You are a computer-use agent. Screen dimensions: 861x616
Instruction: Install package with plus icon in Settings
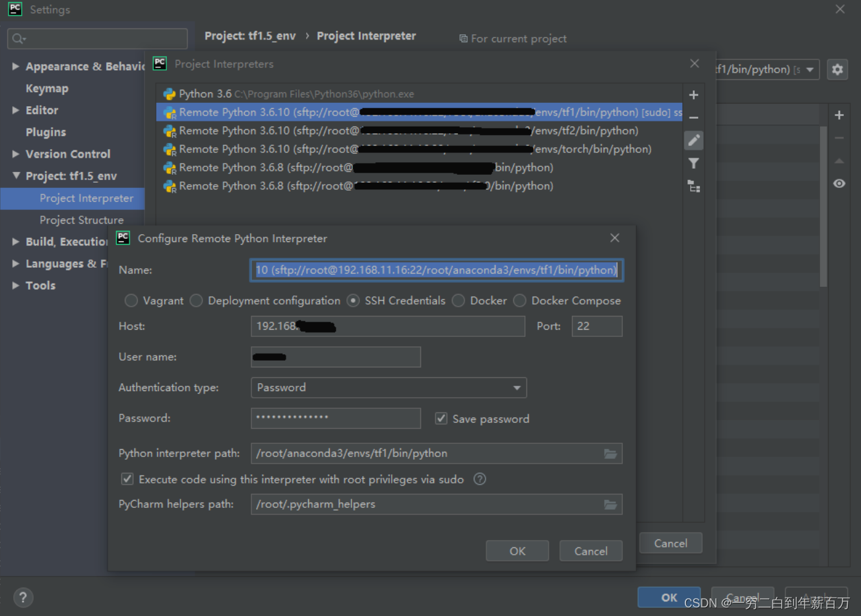point(839,115)
